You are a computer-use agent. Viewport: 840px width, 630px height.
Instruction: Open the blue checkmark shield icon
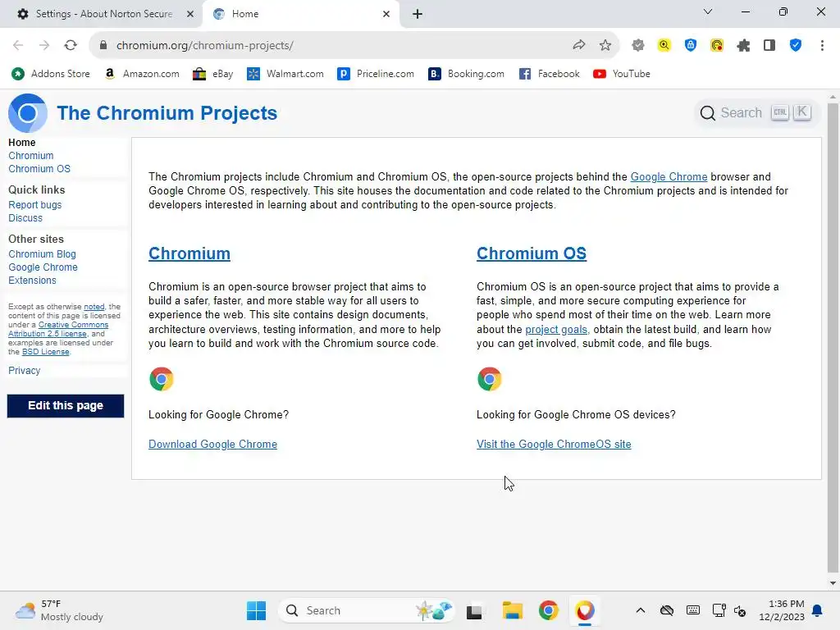[796, 46]
